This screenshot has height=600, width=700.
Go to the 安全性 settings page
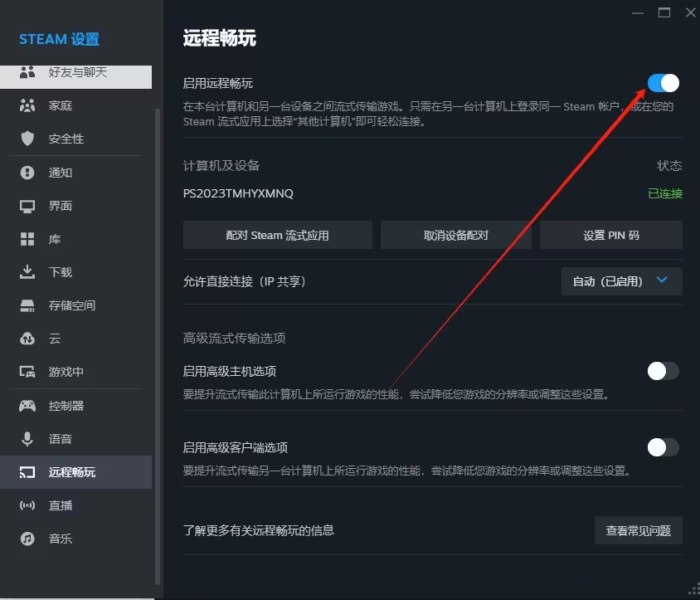76,139
